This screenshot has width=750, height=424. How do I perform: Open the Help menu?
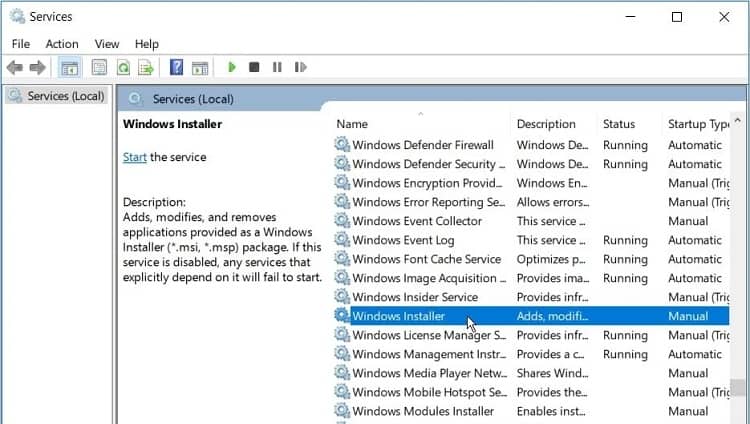[146, 44]
